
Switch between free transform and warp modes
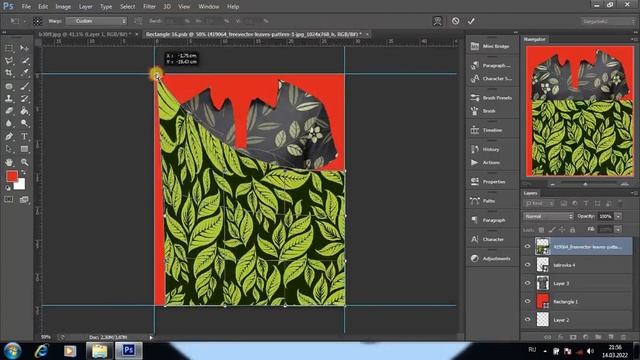437,21
